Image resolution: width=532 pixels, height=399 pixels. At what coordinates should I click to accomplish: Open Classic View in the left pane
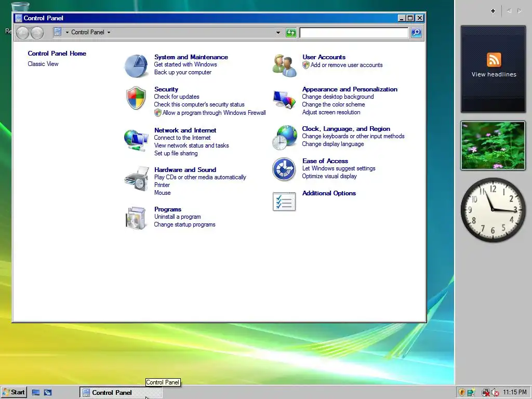point(43,64)
